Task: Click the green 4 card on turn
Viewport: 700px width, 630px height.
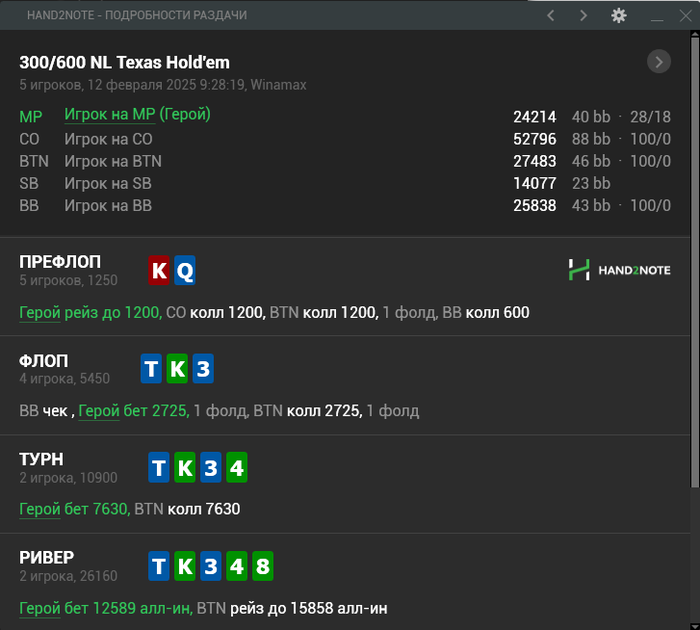Action: coord(237,467)
